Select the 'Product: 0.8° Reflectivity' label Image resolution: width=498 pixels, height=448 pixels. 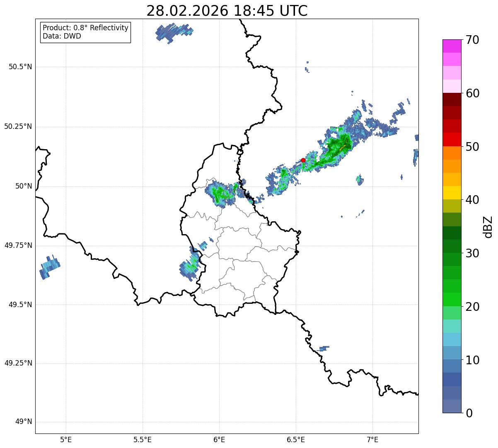[86, 28]
